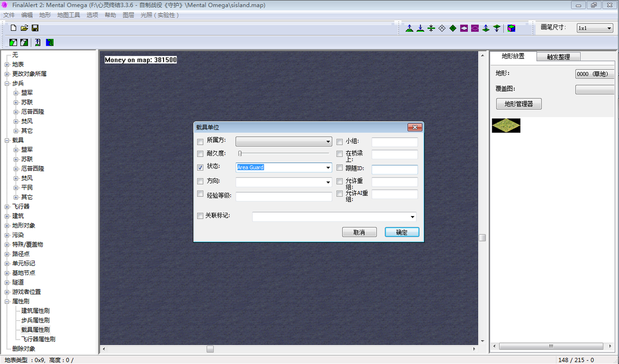Click the solid green diamond icon
Screen dimensions: 619x364
coord(453,28)
